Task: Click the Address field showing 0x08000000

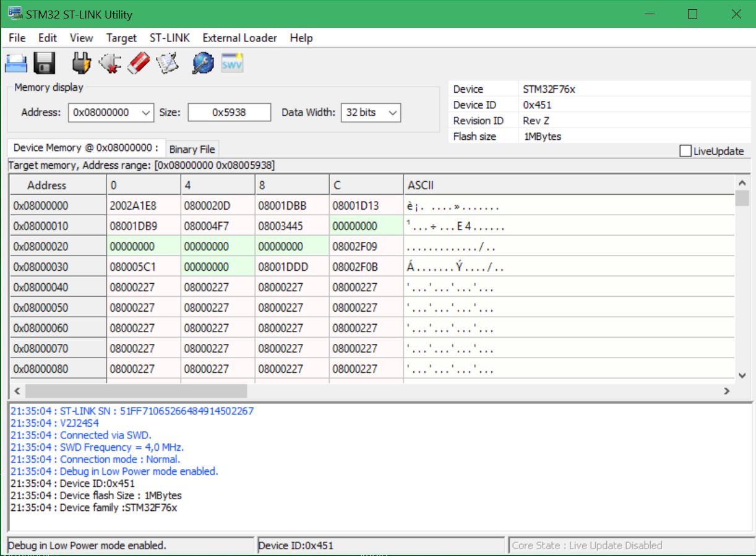Action: [103, 113]
